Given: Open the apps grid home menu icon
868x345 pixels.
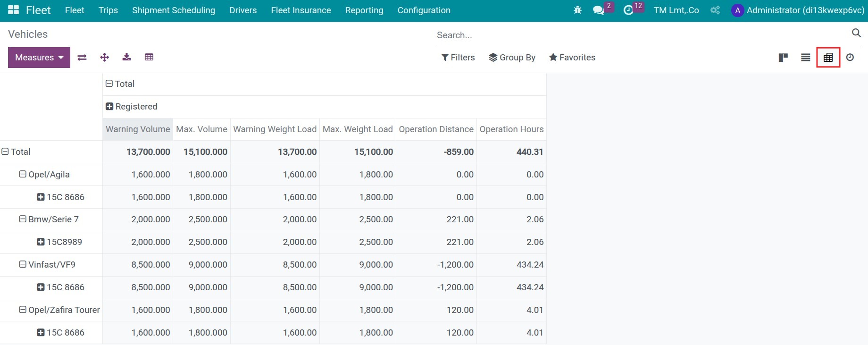Looking at the screenshot, I should pos(13,10).
